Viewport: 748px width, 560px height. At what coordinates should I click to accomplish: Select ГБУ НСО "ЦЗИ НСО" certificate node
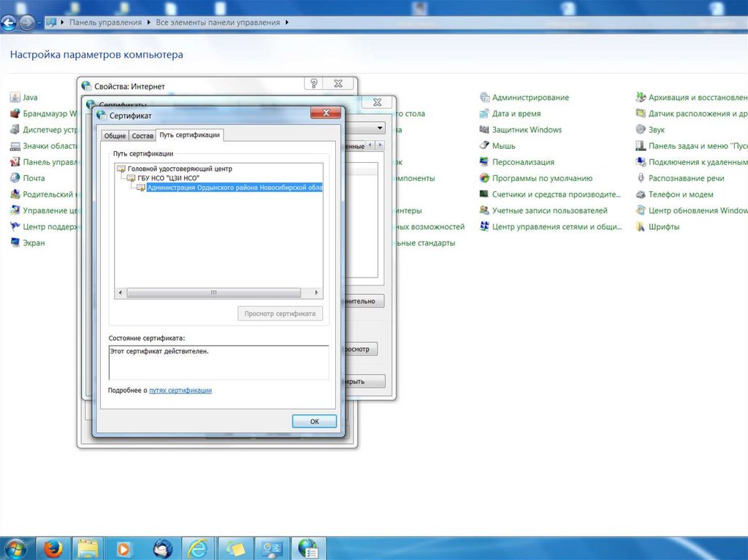(168, 178)
